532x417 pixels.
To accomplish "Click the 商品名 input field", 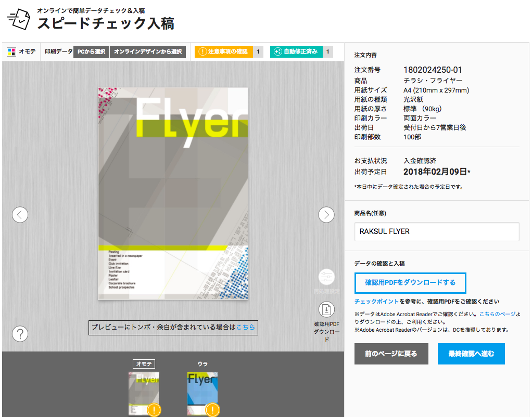I will 437,231.
